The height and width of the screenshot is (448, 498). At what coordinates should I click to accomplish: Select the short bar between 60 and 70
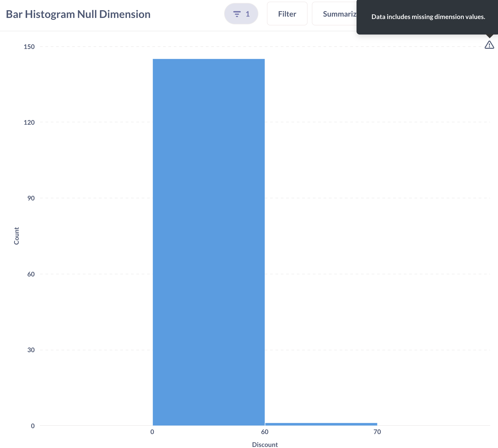321,424
